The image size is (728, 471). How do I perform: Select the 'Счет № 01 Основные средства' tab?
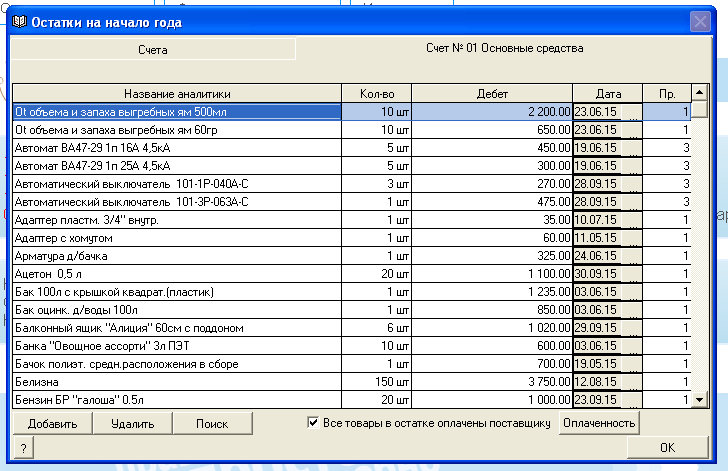click(x=504, y=48)
